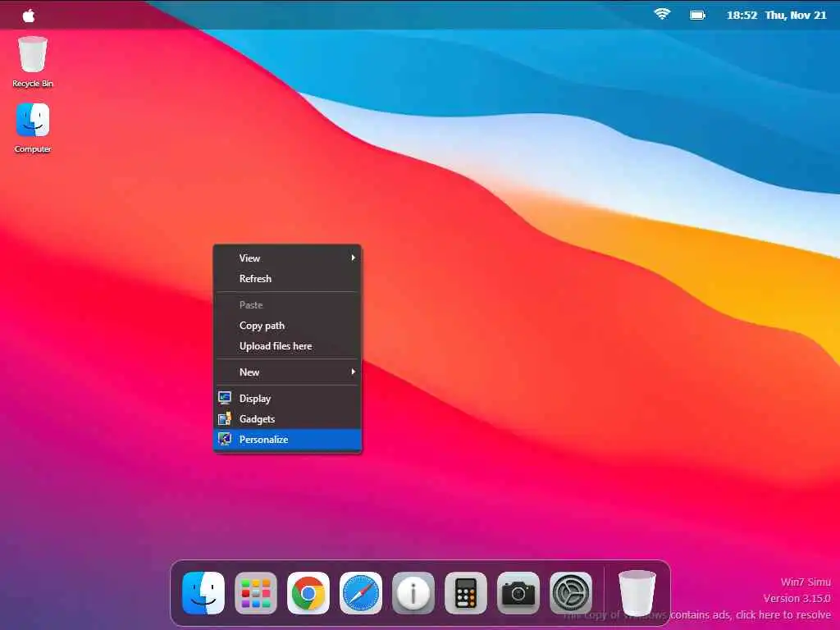Click the battery indicator icon

[x=697, y=15]
